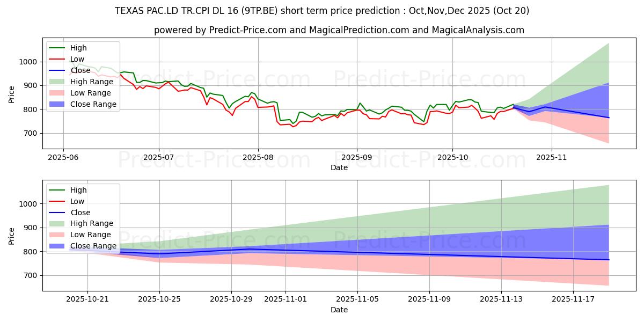Click the Price axis label of top chart
Screen dimensions: 644x322
12,94
